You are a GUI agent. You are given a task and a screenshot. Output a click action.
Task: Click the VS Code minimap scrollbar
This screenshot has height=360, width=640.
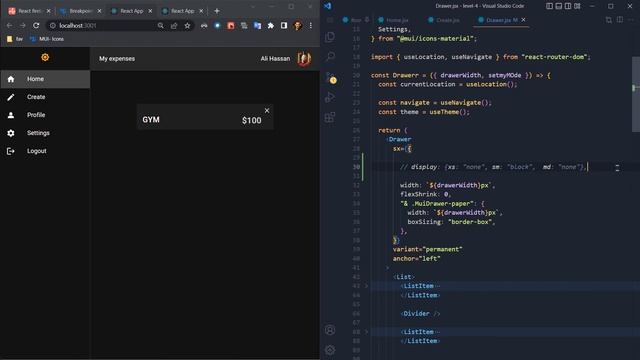(x=636, y=94)
